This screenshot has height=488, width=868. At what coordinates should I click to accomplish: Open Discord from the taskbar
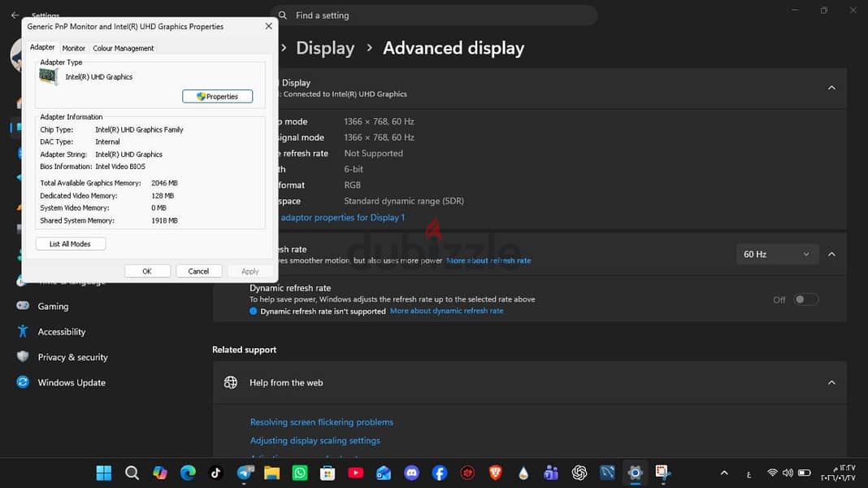click(411, 473)
